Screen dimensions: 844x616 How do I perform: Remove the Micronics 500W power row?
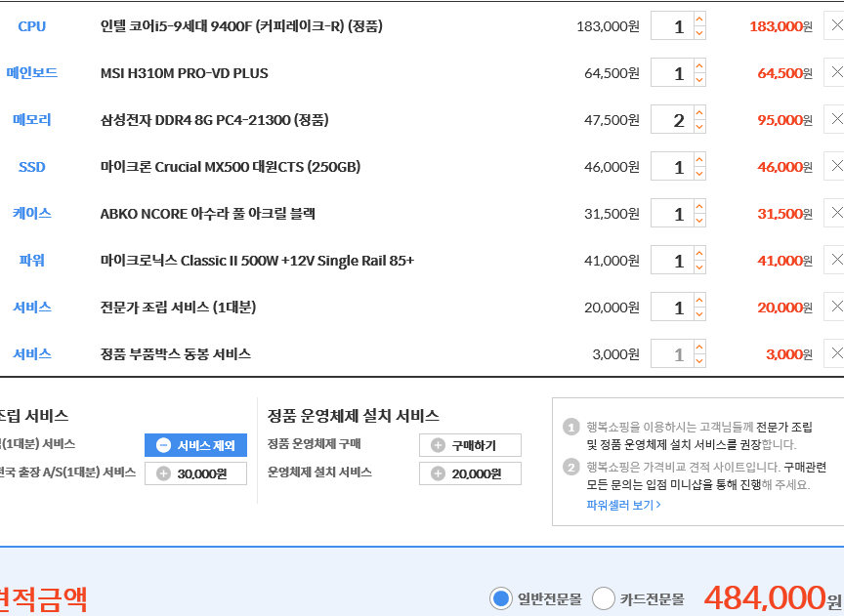[835, 260]
